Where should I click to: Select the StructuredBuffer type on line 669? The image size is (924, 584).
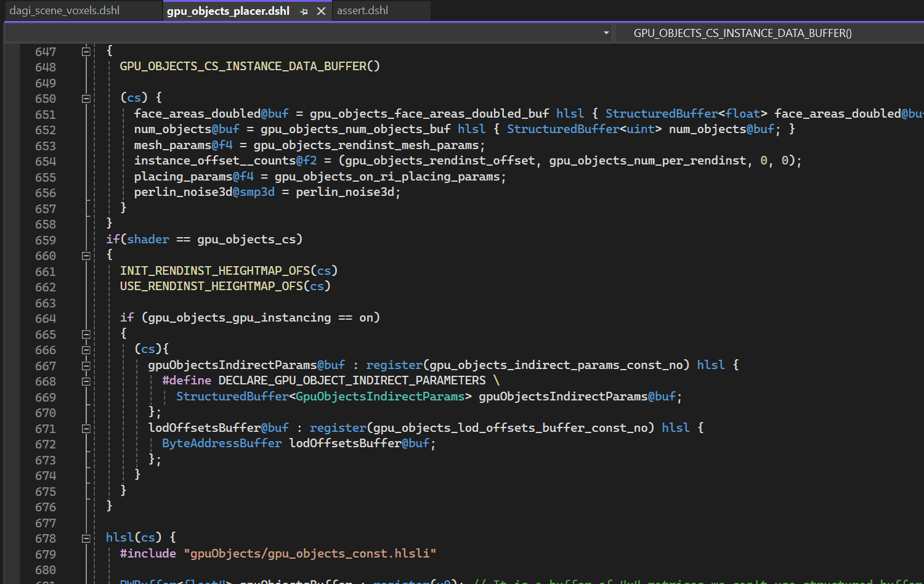pyautogui.click(x=232, y=396)
